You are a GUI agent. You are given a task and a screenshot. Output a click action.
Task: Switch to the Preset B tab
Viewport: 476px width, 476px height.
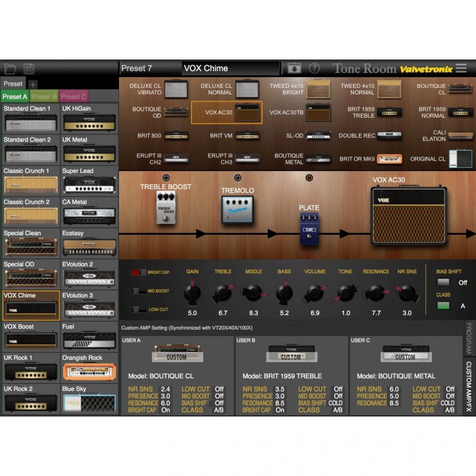(44, 96)
